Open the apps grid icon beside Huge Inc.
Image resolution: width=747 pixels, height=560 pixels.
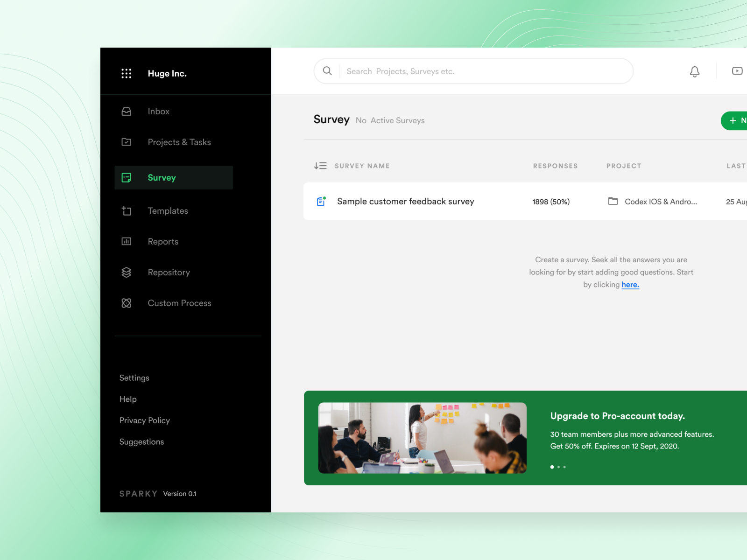click(126, 73)
